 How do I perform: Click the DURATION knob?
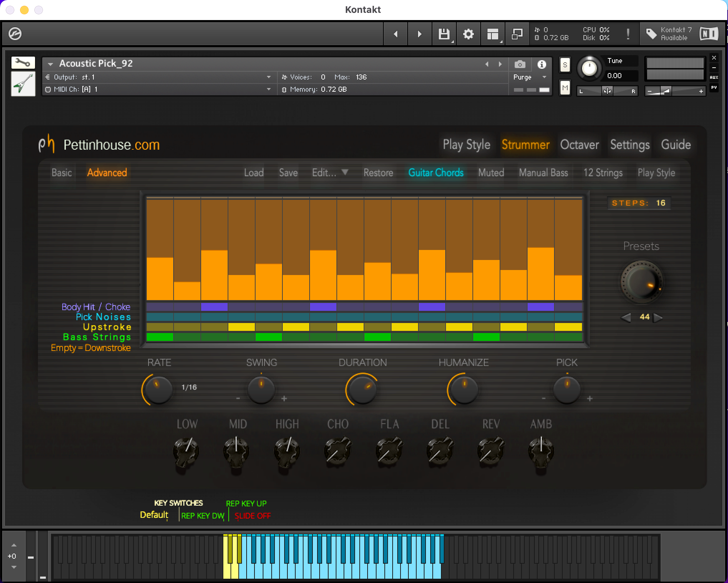click(362, 390)
